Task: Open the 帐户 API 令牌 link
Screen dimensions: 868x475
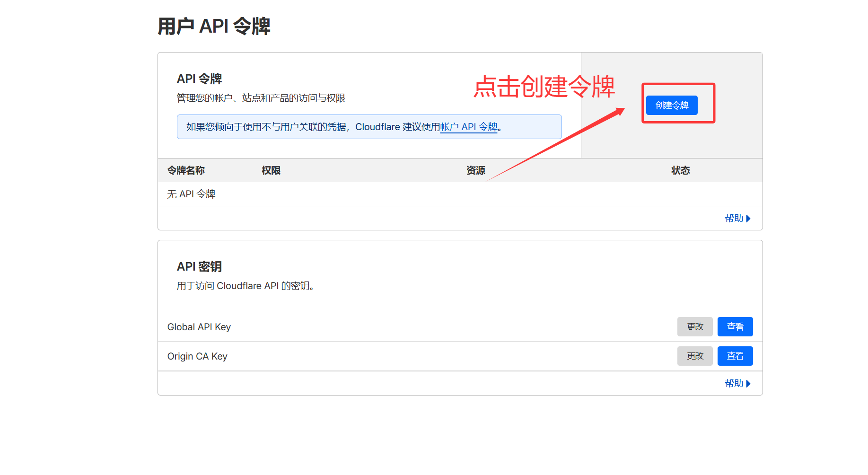Action: [x=468, y=127]
